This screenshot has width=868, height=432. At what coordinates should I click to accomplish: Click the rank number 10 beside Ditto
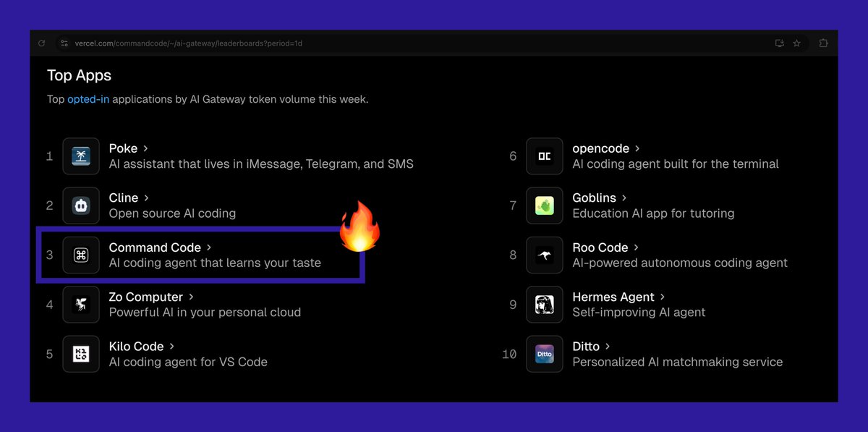pyautogui.click(x=509, y=354)
